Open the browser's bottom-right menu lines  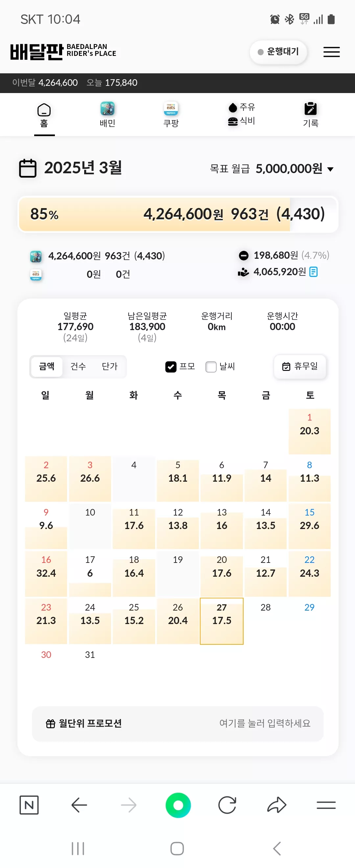tap(326, 805)
